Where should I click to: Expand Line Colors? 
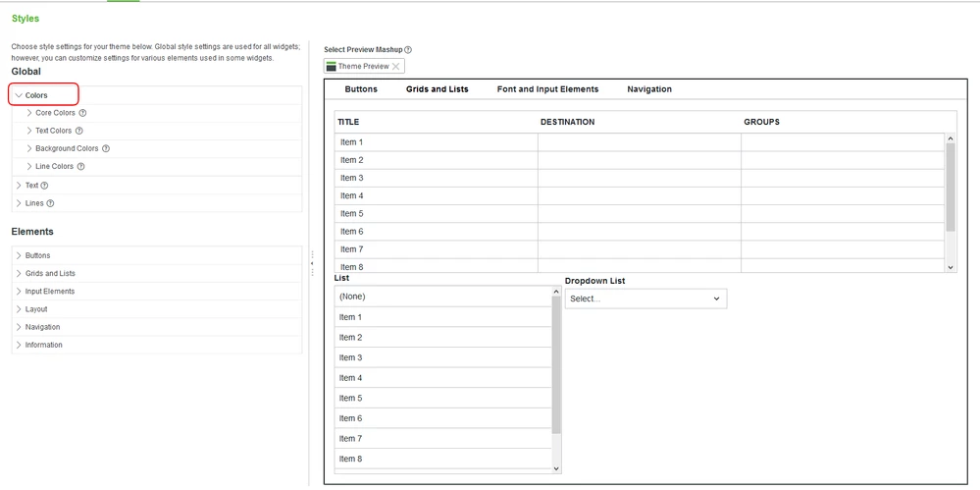point(29,167)
